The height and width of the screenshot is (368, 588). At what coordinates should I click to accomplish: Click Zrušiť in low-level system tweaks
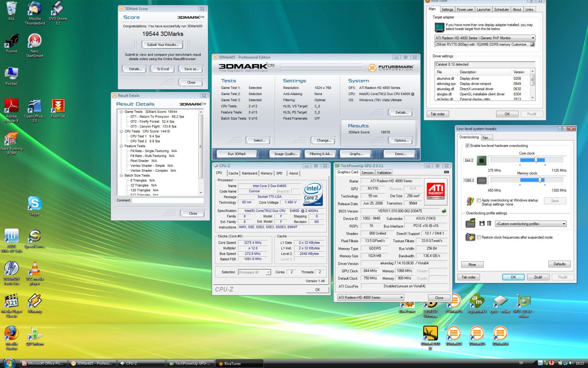pos(538,277)
